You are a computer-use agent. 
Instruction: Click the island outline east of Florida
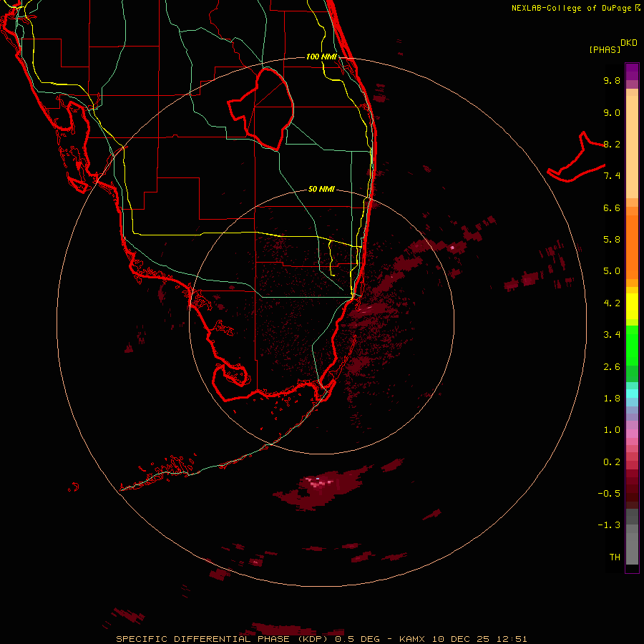(x=576, y=157)
